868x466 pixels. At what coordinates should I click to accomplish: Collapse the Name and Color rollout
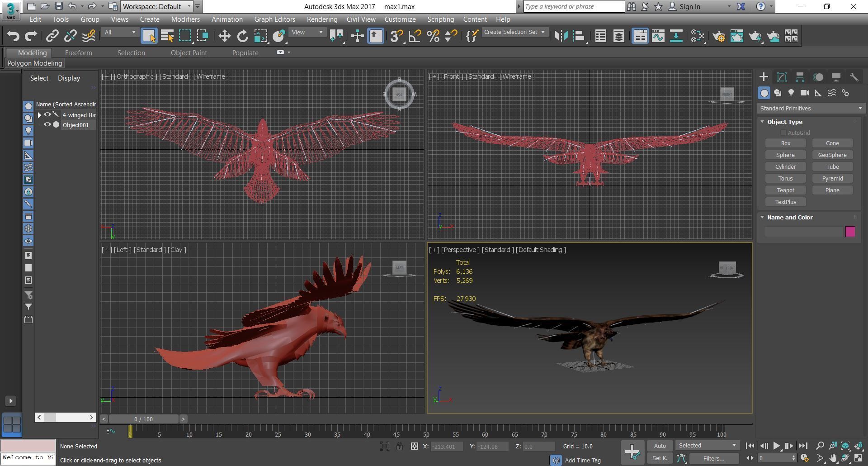click(x=762, y=217)
